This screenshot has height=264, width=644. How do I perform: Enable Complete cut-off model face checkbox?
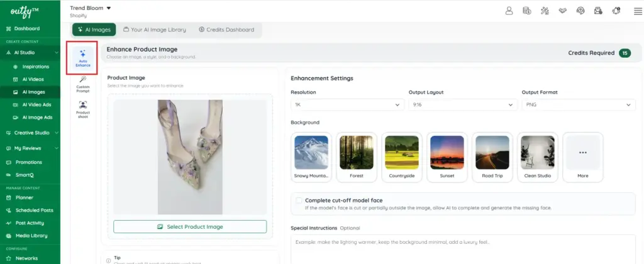(299, 201)
